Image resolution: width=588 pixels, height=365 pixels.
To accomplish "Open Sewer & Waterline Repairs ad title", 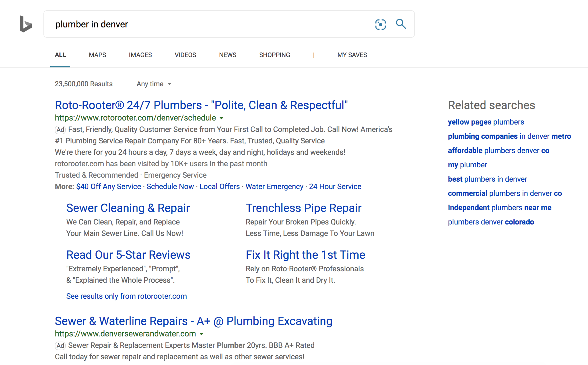I will pos(193,321).
